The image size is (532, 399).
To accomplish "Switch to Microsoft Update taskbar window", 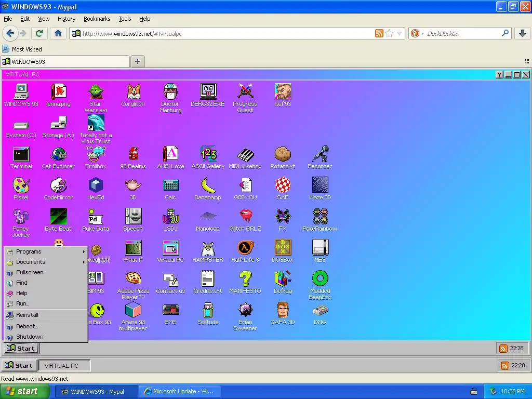I will [x=179, y=391].
